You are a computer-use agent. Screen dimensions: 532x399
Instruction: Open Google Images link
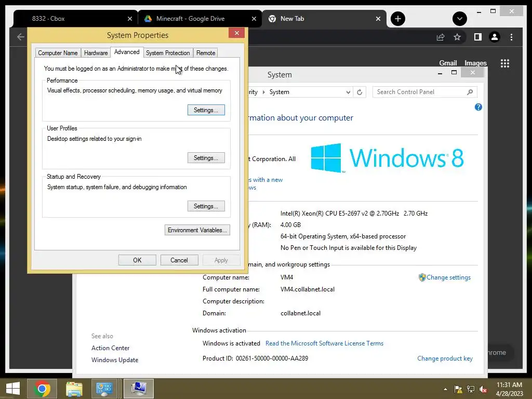pyautogui.click(x=475, y=63)
